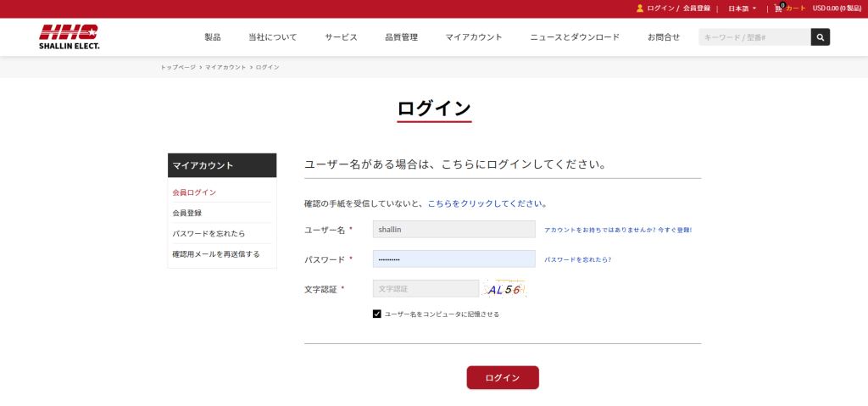Image resolution: width=868 pixels, height=406 pixels.
Task: Go home via SHALLIN ELECT. logo
Action: 70,37
